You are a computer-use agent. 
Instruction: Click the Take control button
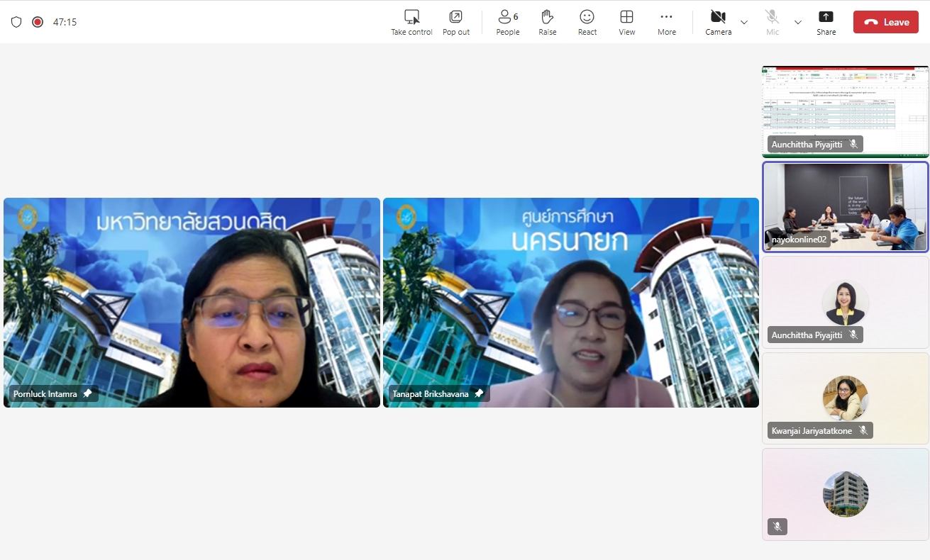(x=411, y=22)
